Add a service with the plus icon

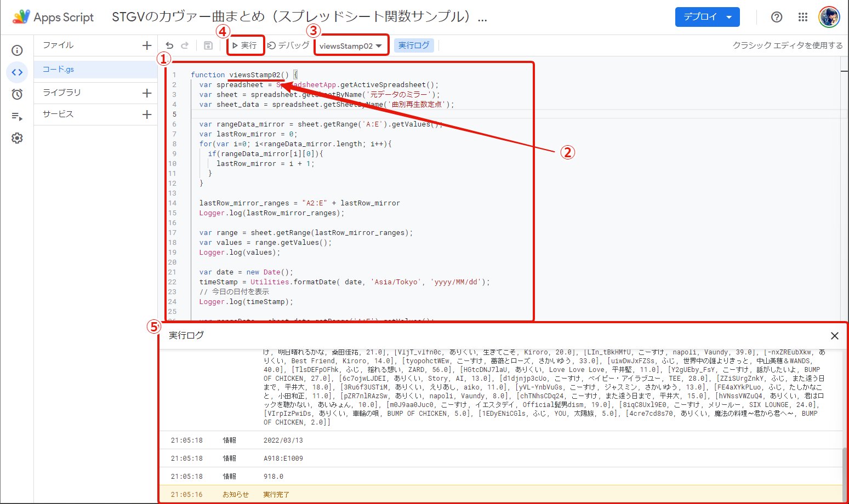[147, 114]
